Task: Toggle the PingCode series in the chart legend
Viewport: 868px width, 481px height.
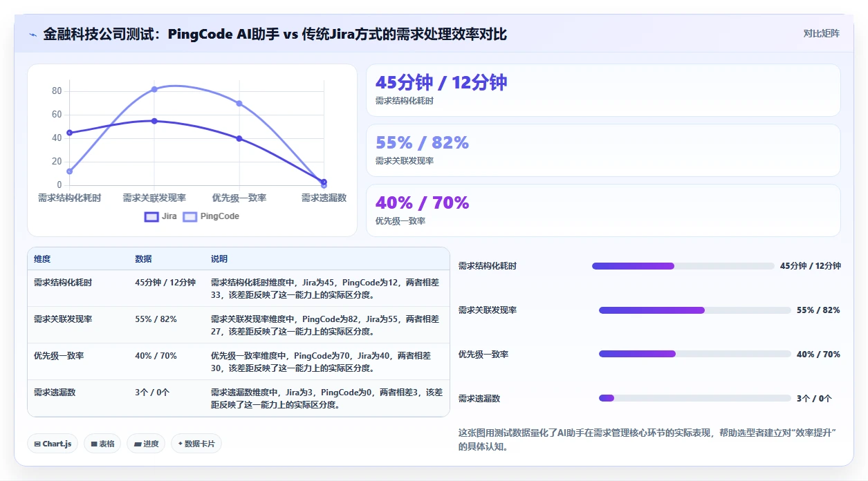Action: [x=211, y=216]
